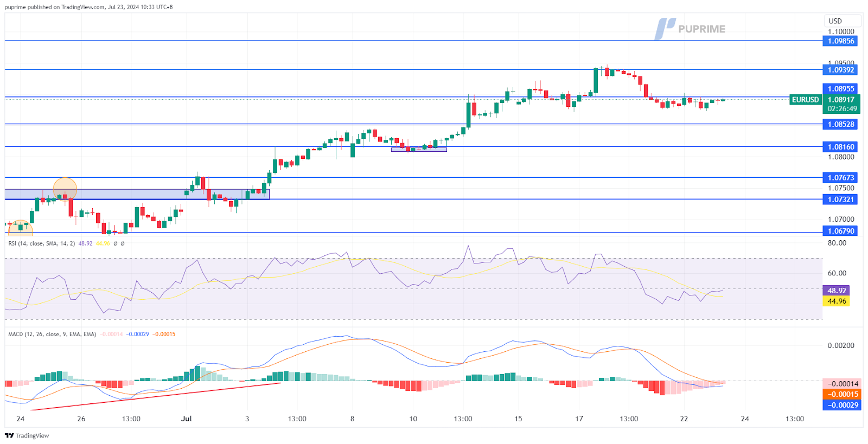Click the 60.00 RSI scale label
868x444 pixels.
(x=837, y=273)
